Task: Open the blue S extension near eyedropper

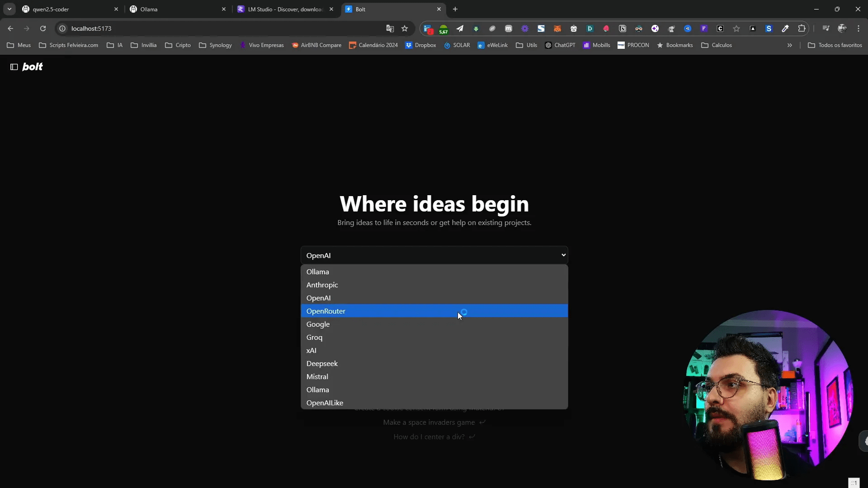Action: 769,28
